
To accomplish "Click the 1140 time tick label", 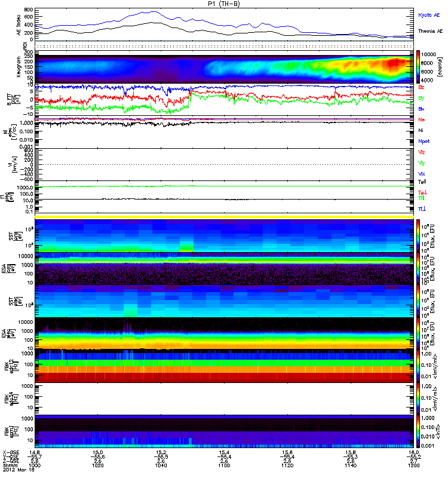I will (351, 465).
